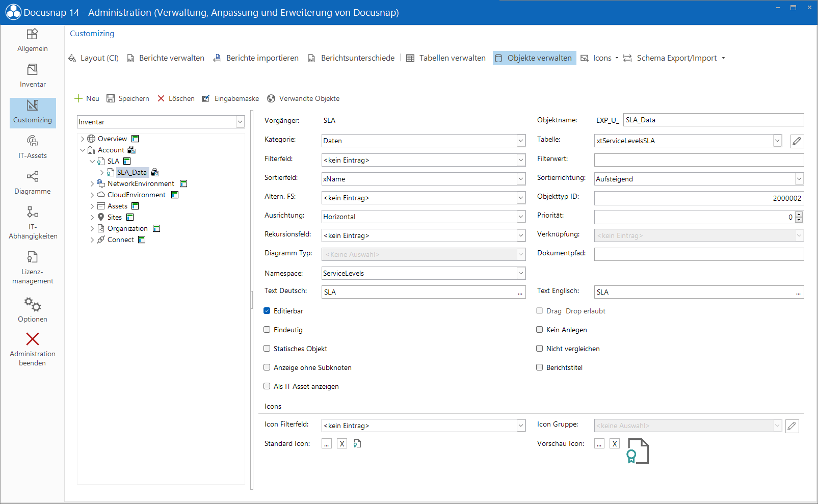Open the Sortierrichtung dropdown
Viewport: 818px width, 504px height.
coord(799,179)
